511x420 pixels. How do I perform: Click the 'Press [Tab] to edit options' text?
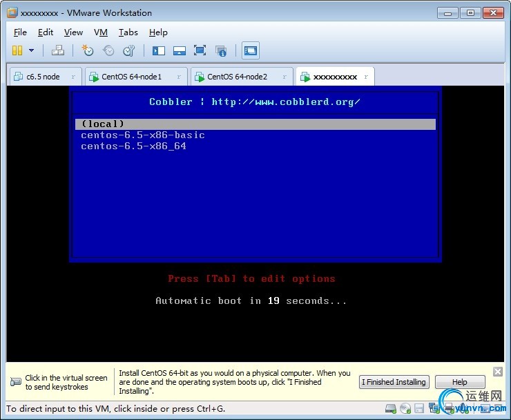pyautogui.click(x=251, y=278)
